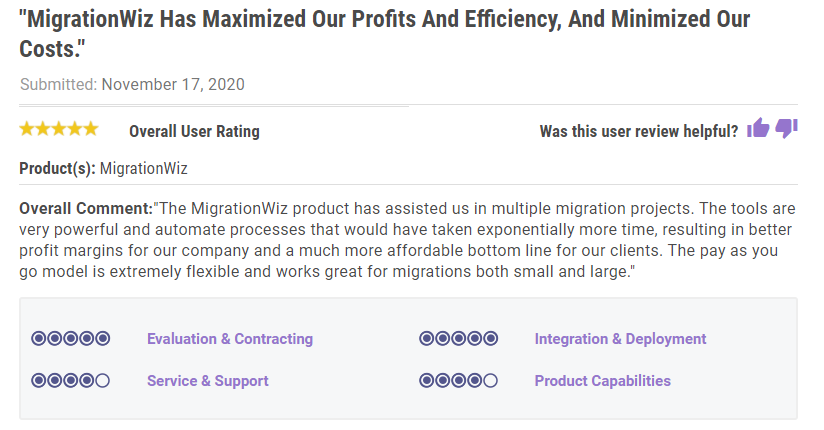
Task: Select empty fifth circle for Product Capabilities
Action: [x=490, y=381]
